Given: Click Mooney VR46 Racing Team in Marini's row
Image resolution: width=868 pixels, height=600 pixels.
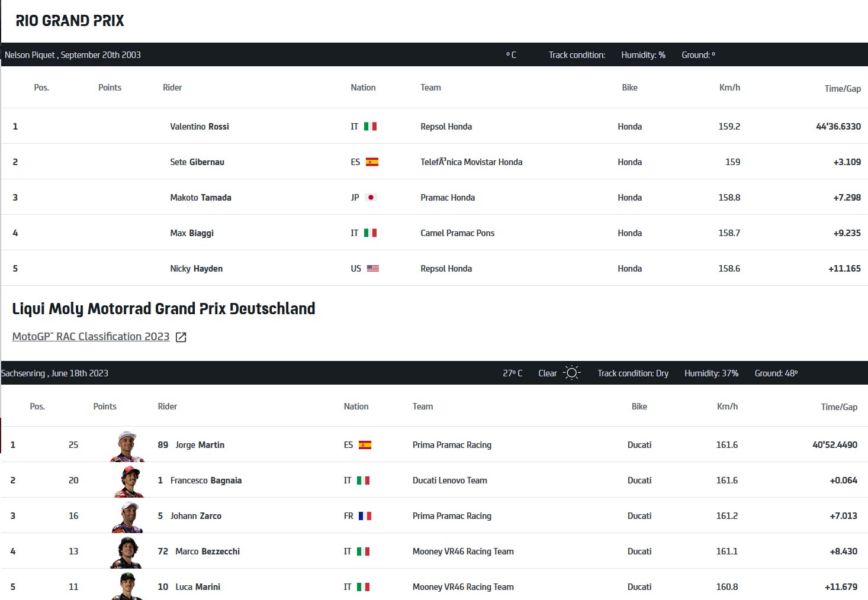Looking at the screenshot, I should (463, 587).
